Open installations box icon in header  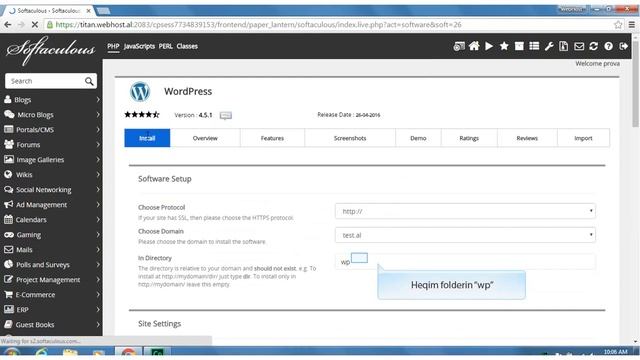tap(519, 46)
